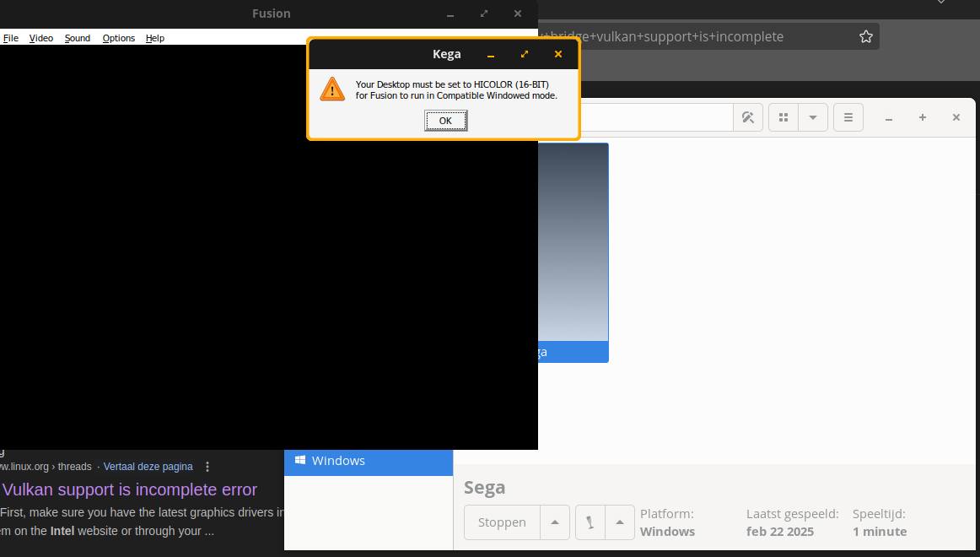Screen dimensions: 980x557
Task: Click OK in the Kega warning dialog
Action: tap(445, 121)
